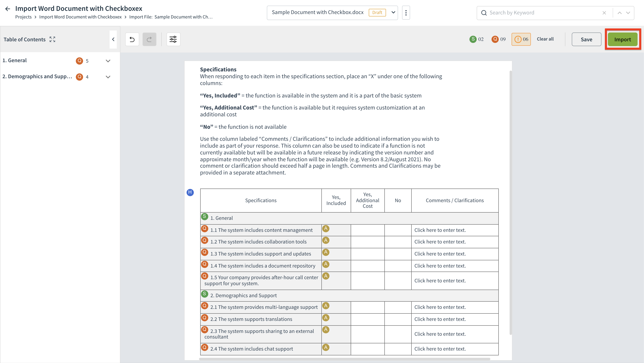
Task: Click the A answer marker in row 1.4
Action: click(x=326, y=264)
